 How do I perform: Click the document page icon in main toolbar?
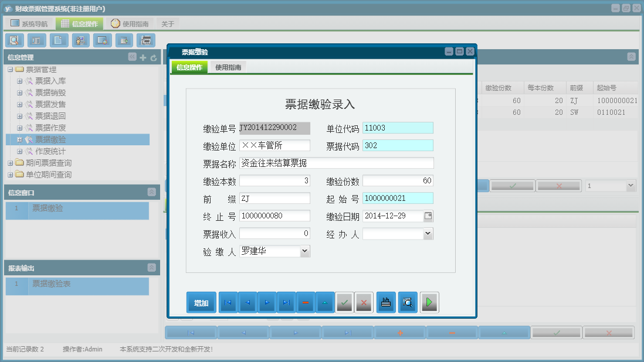pyautogui.click(x=58, y=40)
